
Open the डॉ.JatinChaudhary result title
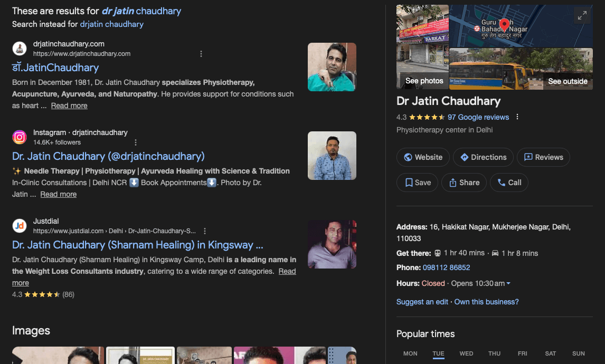click(55, 68)
